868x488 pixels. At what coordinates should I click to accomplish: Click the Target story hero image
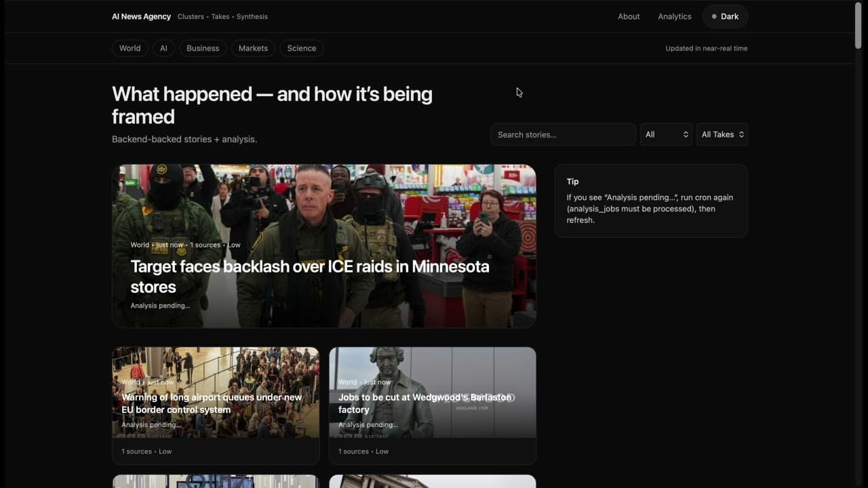(324, 203)
